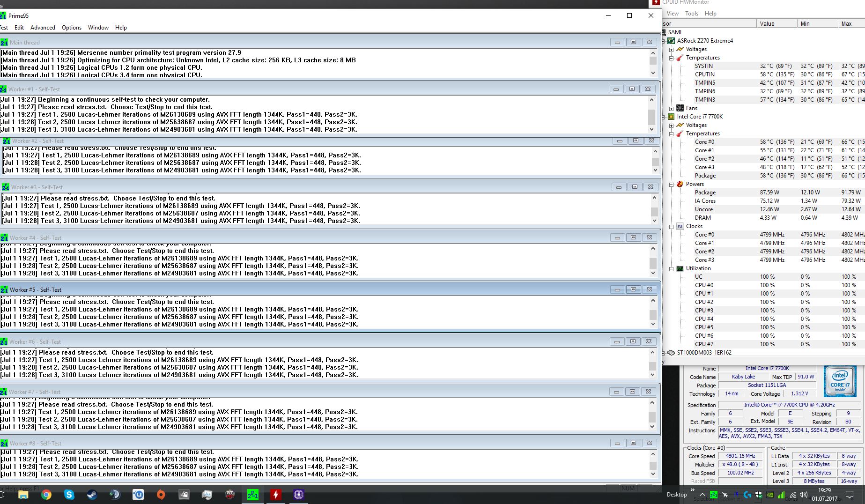This screenshot has width=865, height=504.
Task: Open the Help menu in HWMonitor
Action: pyautogui.click(x=710, y=14)
